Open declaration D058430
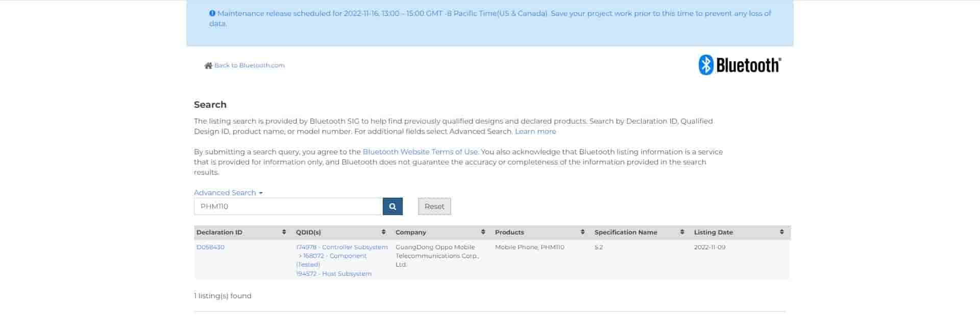980x331 pixels. (x=210, y=247)
